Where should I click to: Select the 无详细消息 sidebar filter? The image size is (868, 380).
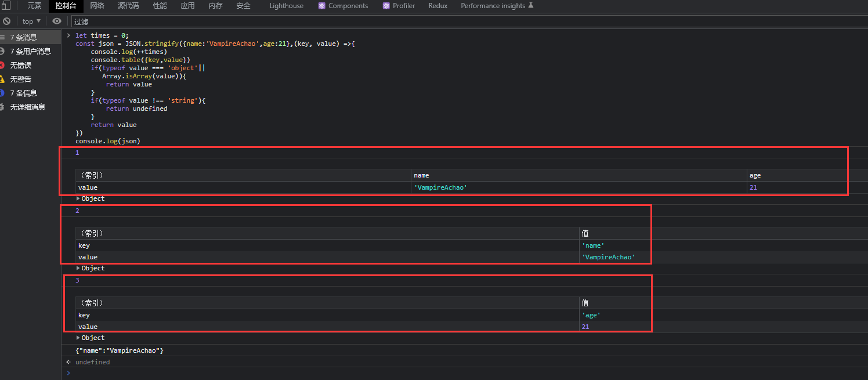27,107
